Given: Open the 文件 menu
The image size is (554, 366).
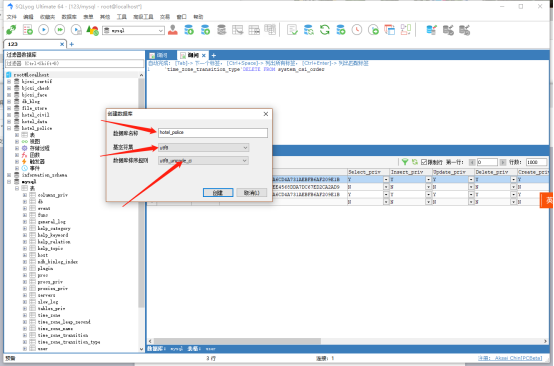Looking at the screenshot, I should click(12, 17).
